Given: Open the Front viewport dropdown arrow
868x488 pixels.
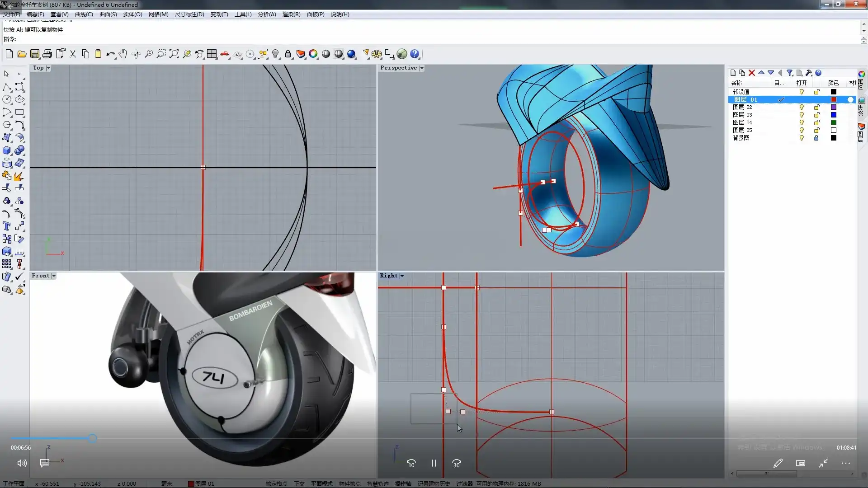Looking at the screenshot, I should 54,276.
